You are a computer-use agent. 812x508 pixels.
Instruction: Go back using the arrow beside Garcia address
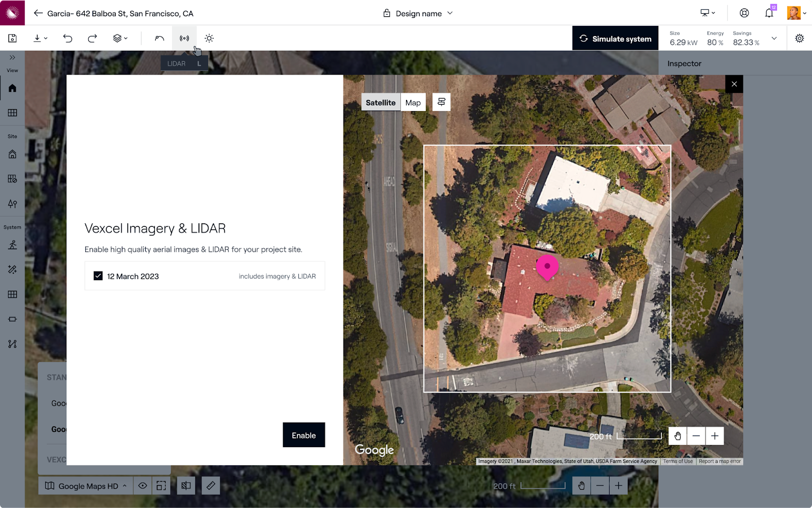pos(38,13)
